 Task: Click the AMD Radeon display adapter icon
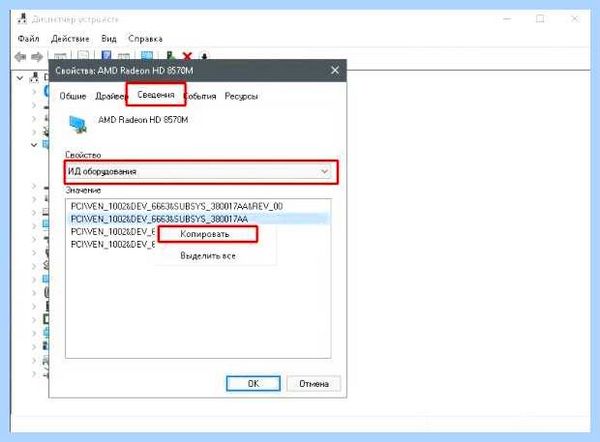(x=78, y=124)
